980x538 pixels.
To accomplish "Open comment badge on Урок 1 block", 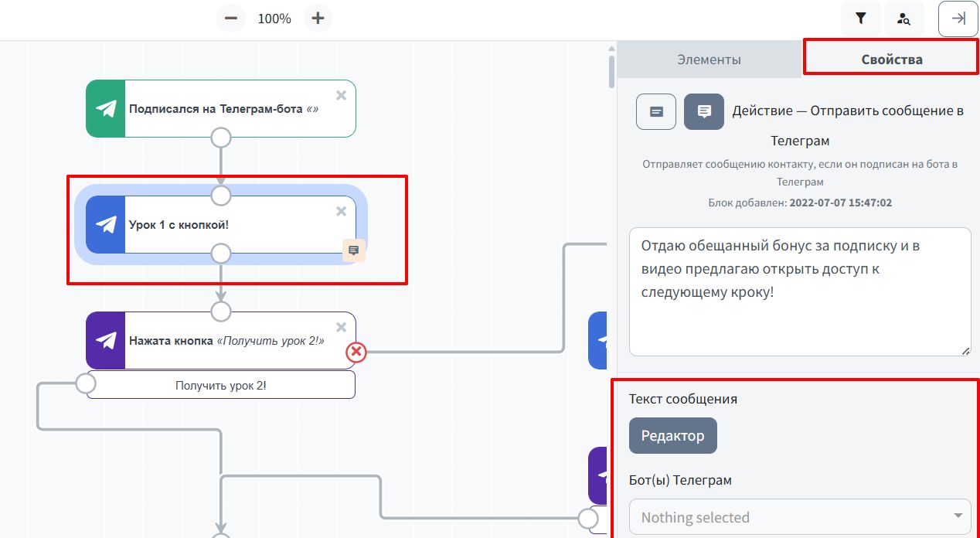I will click(x=354, y=250).
